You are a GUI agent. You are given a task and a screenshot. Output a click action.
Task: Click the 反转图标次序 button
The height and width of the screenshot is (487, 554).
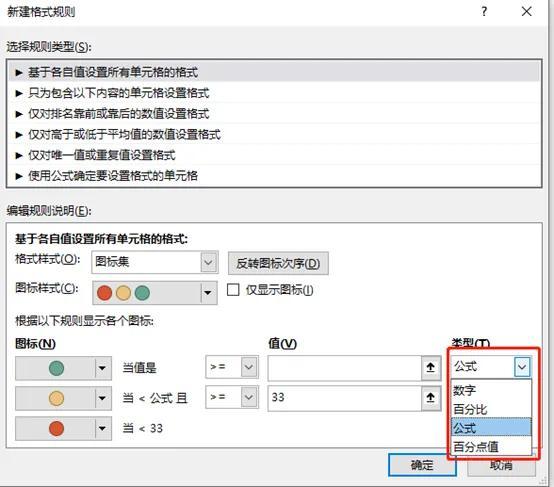point(278,263)
